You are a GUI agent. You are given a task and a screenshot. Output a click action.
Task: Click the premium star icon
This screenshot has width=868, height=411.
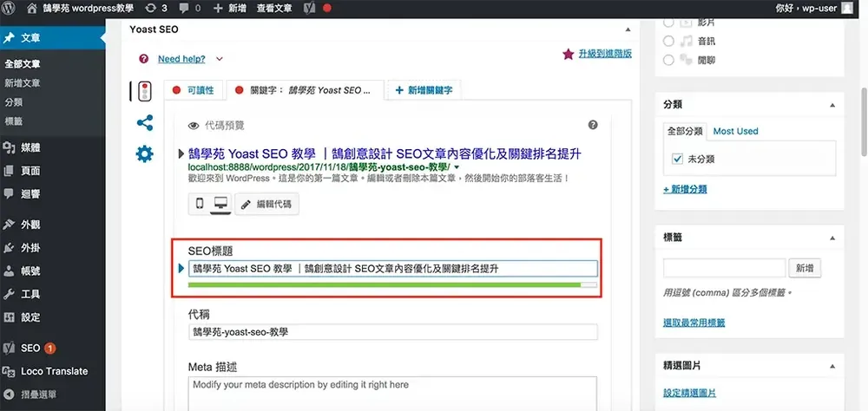coord(568,54)
